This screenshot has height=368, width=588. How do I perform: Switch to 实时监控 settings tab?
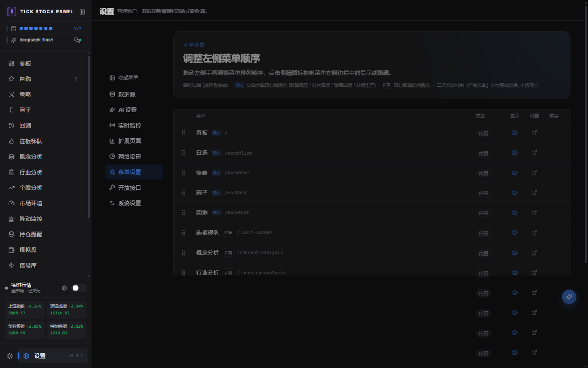coord(134,126)
